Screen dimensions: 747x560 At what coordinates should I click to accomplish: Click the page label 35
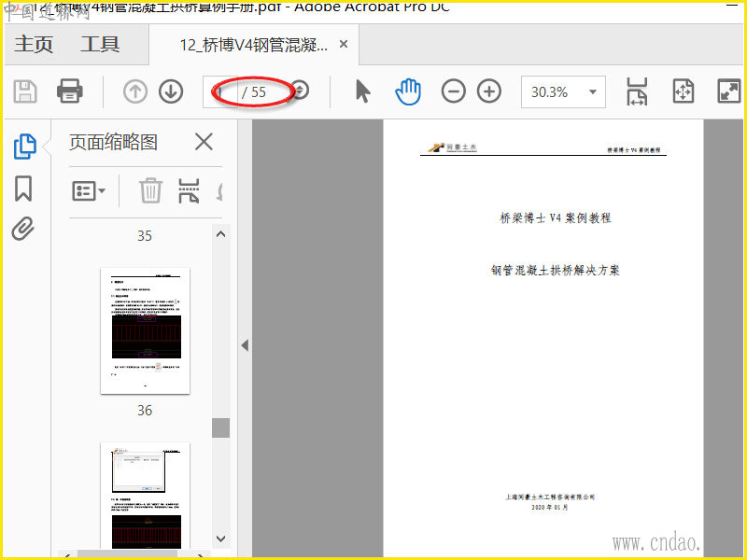pyautogui.click(x=145, y=236)
